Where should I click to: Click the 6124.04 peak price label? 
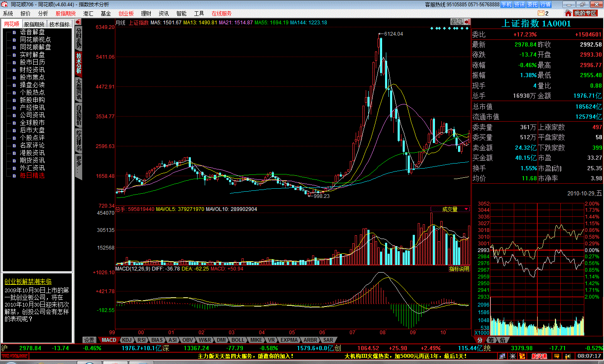click(393, 34)
